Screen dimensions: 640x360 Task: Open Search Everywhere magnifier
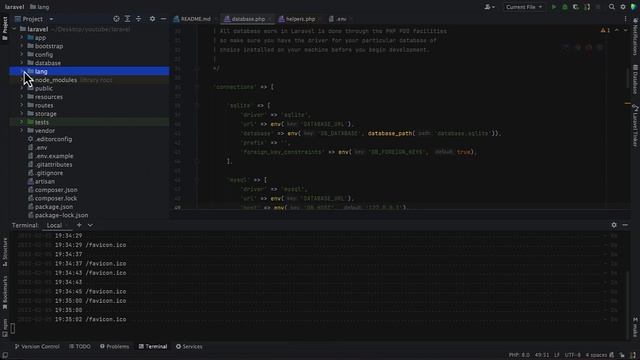tap(611, 7)
